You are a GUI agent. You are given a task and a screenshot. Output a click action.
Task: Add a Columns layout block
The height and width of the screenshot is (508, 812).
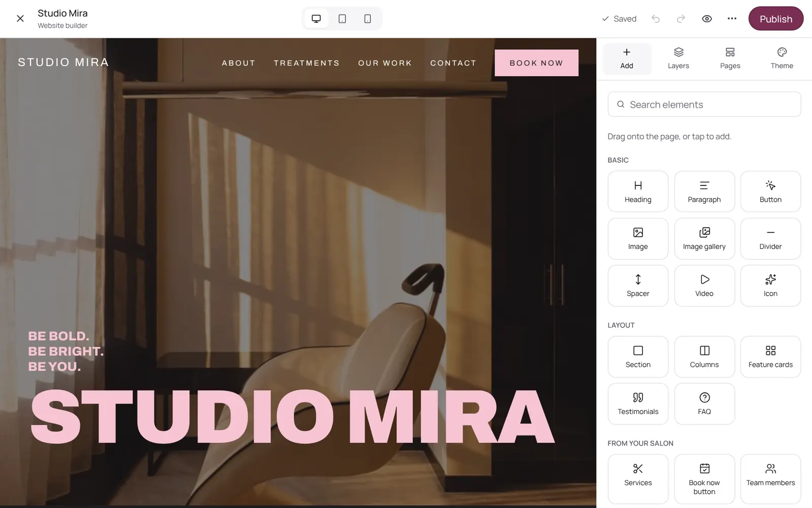coord(704,357)
